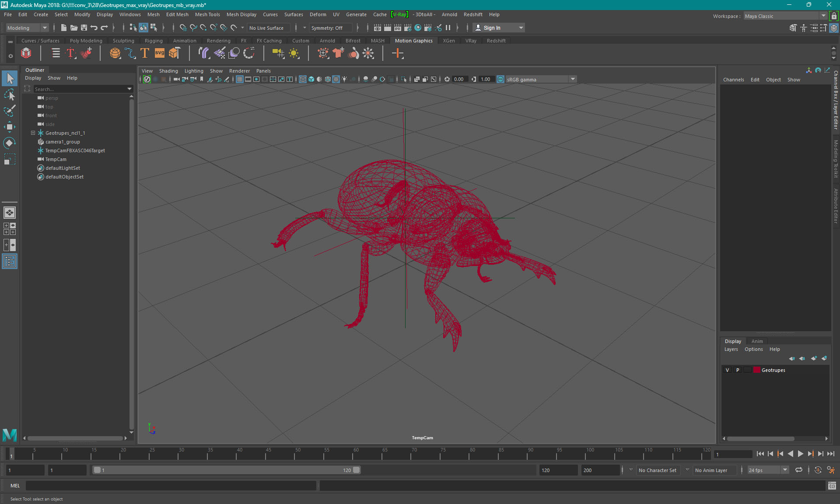Screen dimensions: 840x504
Task: Select the arrow Select tool in toolbox
Action: [10, 78]
